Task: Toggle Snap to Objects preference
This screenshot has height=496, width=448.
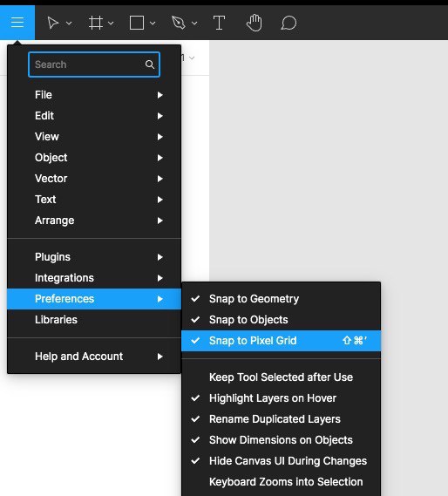Action: click(282, 320)
